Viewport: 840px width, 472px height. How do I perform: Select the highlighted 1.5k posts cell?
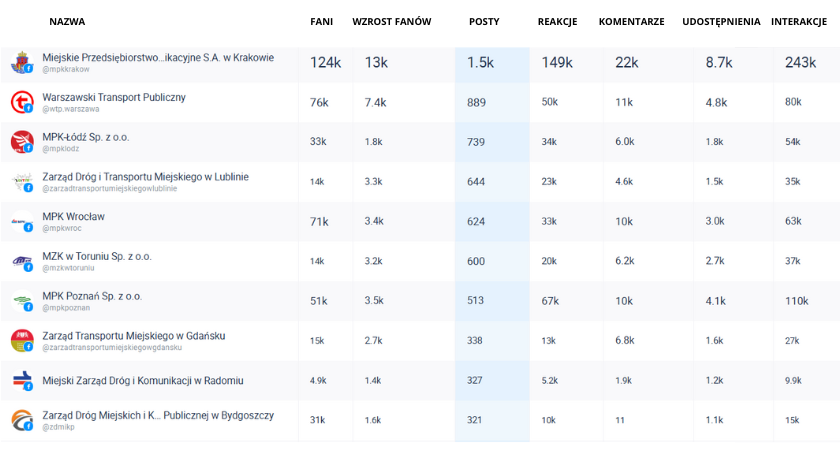click(x=480, y=63)
